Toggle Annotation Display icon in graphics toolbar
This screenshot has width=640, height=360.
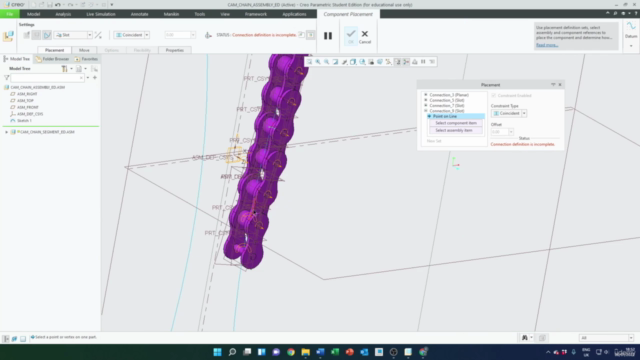click(x=397, y=62)
